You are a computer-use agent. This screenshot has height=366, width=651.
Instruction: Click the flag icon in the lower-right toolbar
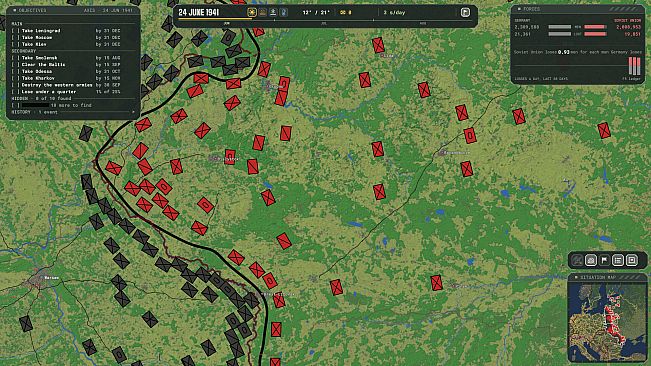click(604, 261)
